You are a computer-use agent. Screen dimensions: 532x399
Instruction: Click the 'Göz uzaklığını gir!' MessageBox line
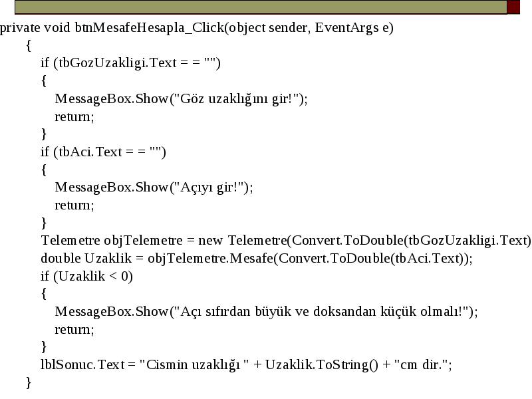[x=181, y=98]
